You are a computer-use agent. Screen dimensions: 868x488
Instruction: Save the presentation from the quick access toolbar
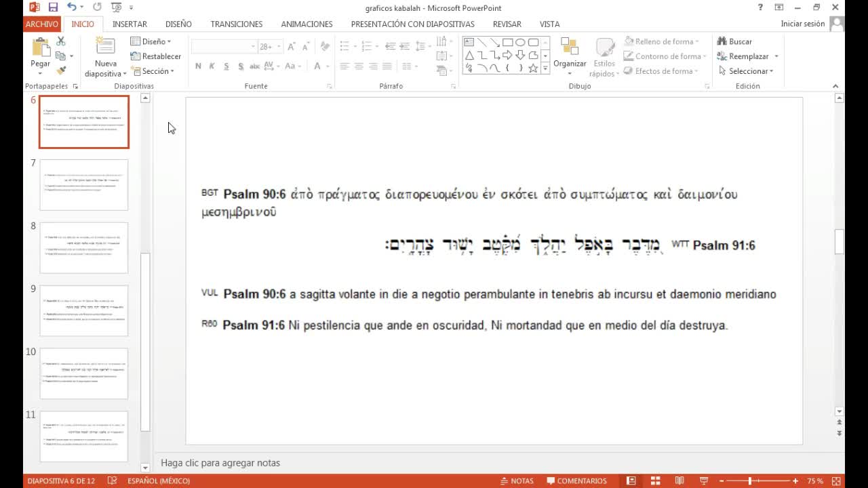pyautogui.click(x=53, y=7)
